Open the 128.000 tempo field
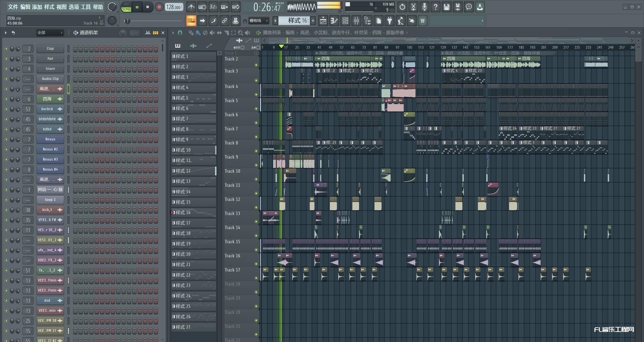The height and width of the screenshot is (342, 644). [174, 7]
